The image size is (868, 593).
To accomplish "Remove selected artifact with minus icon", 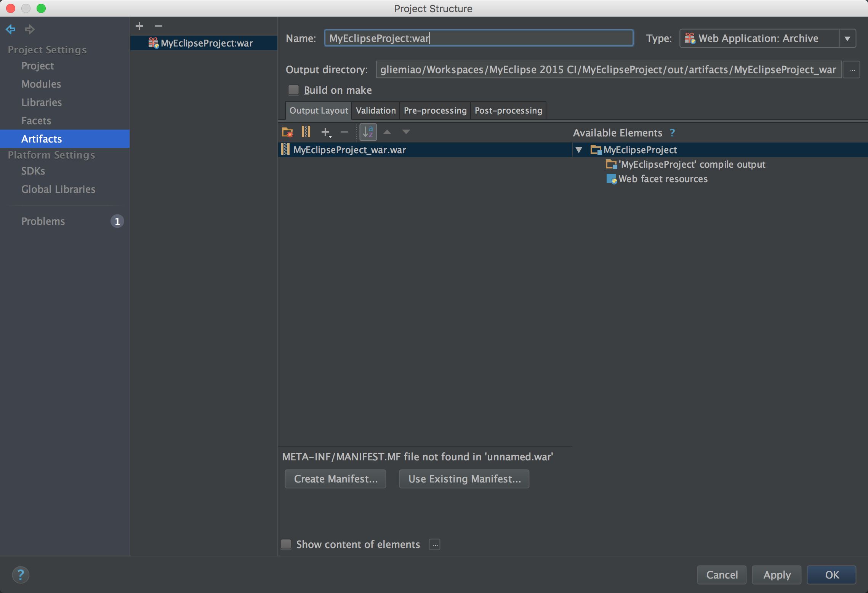I will point(159,26).
